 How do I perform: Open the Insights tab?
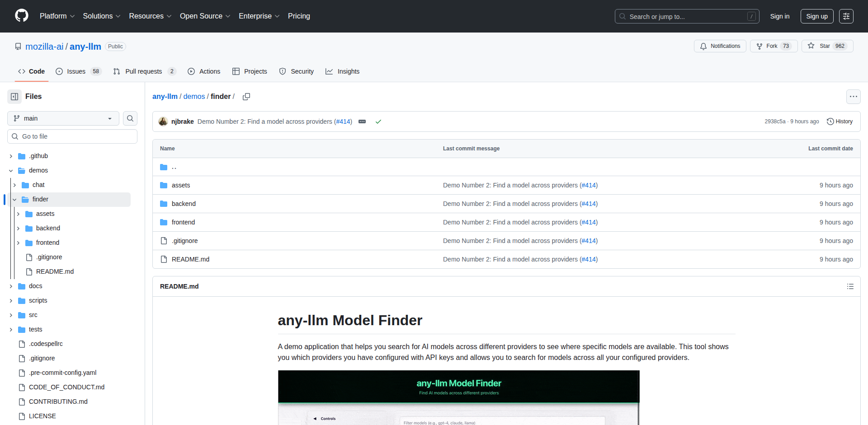343,71
